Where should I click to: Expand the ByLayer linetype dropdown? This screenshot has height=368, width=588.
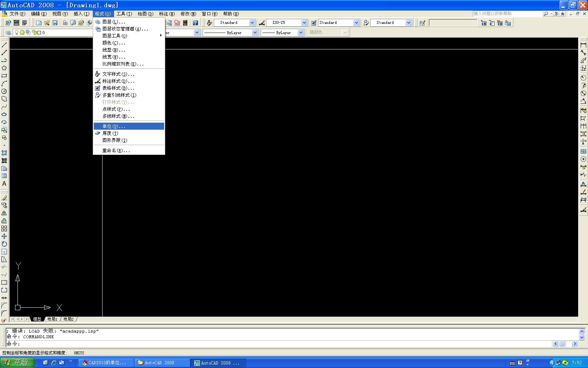(254, 33)
